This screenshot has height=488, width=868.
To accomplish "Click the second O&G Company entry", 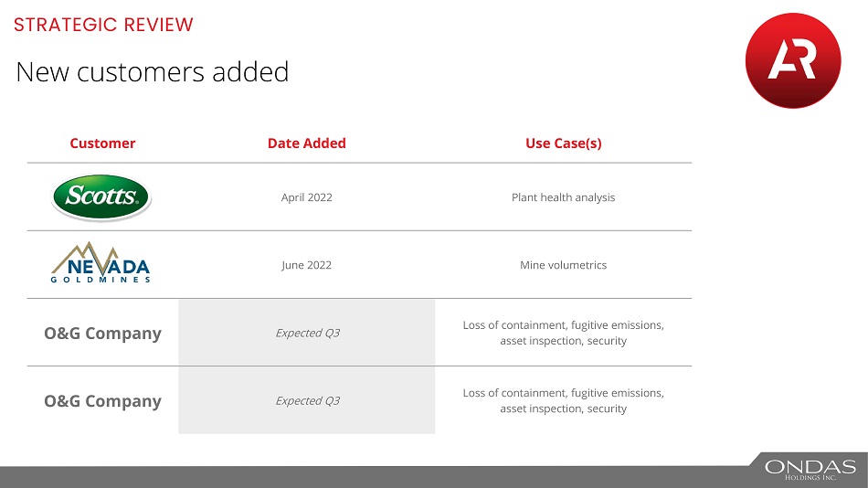I will click(x=102, y=401).
